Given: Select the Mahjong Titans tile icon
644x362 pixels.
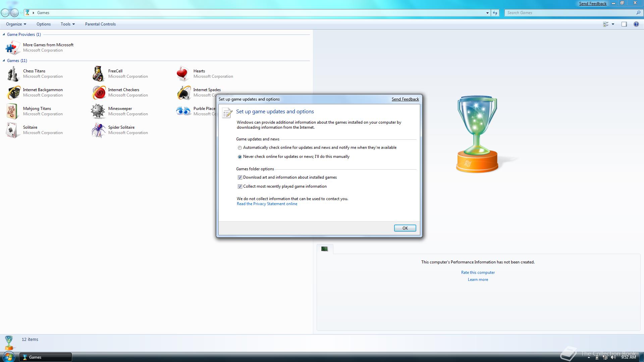Looking at the screenshot, I should [13, 111].
